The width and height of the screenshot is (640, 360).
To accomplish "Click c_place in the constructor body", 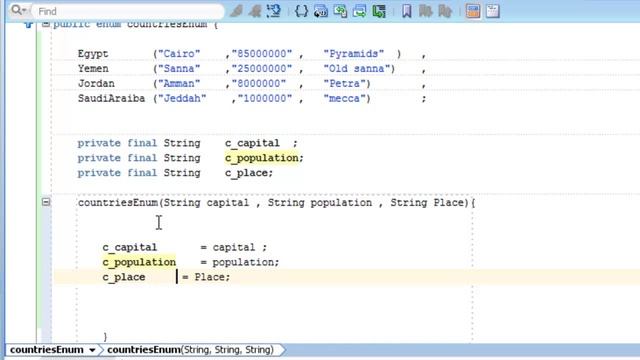I will tap(124, 277).
